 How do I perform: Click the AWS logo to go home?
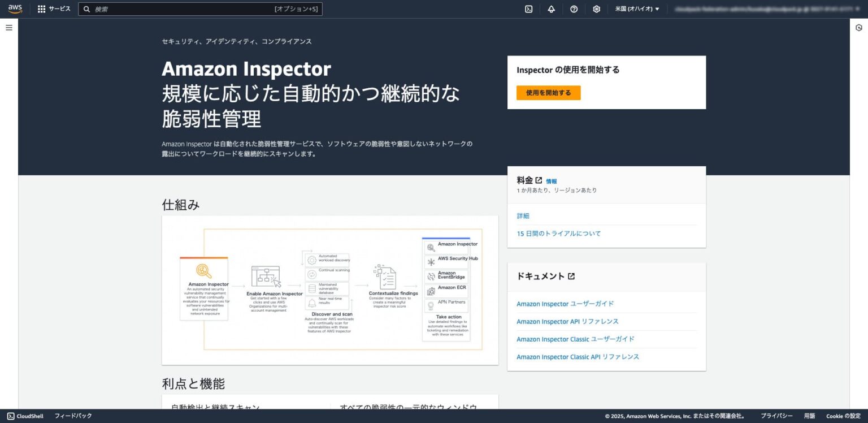14,8
